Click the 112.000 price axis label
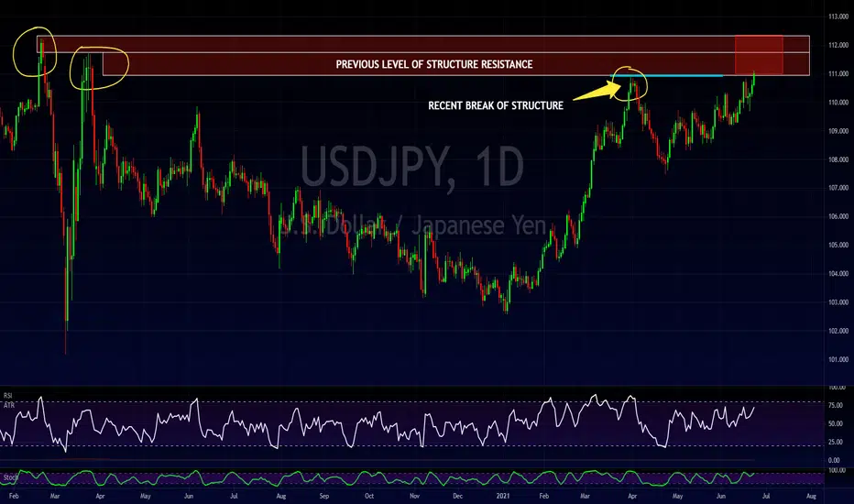This screenshot has height=504, width=854. 838,45
